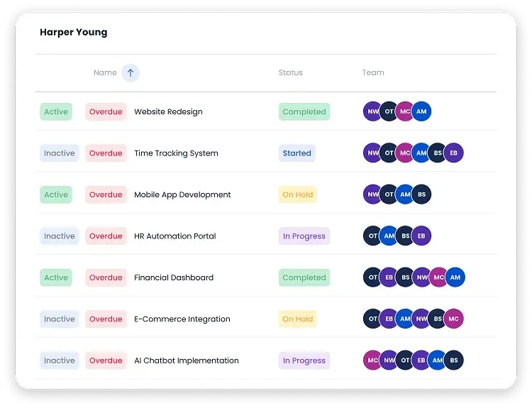Open the Financial Dashboard project
532x408 pixels.
tap(174, 277)
